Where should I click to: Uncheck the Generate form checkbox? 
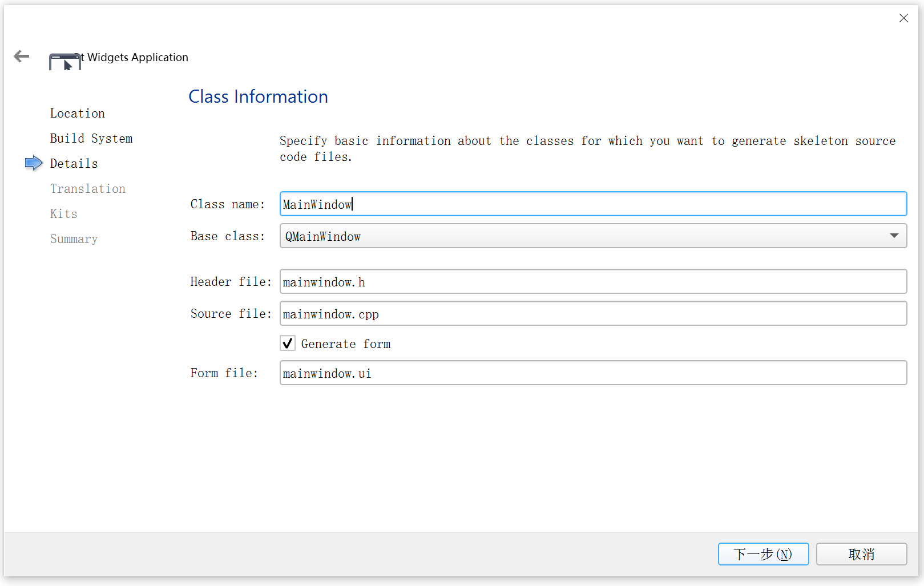point(288,343)
